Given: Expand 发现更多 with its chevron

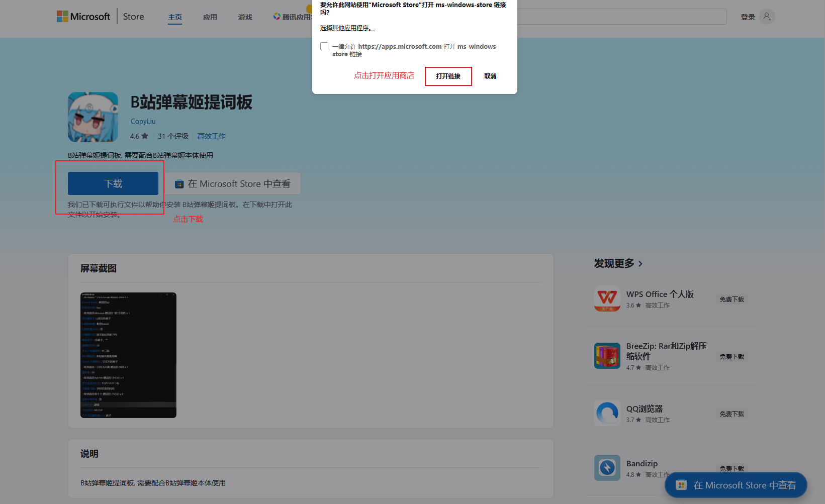Looking at the screenshot, I should tap(640, 263).
